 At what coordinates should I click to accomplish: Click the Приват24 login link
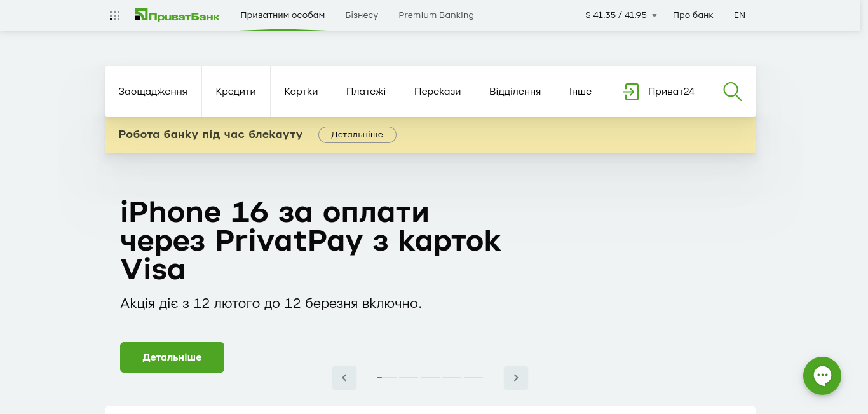[658, 92]
